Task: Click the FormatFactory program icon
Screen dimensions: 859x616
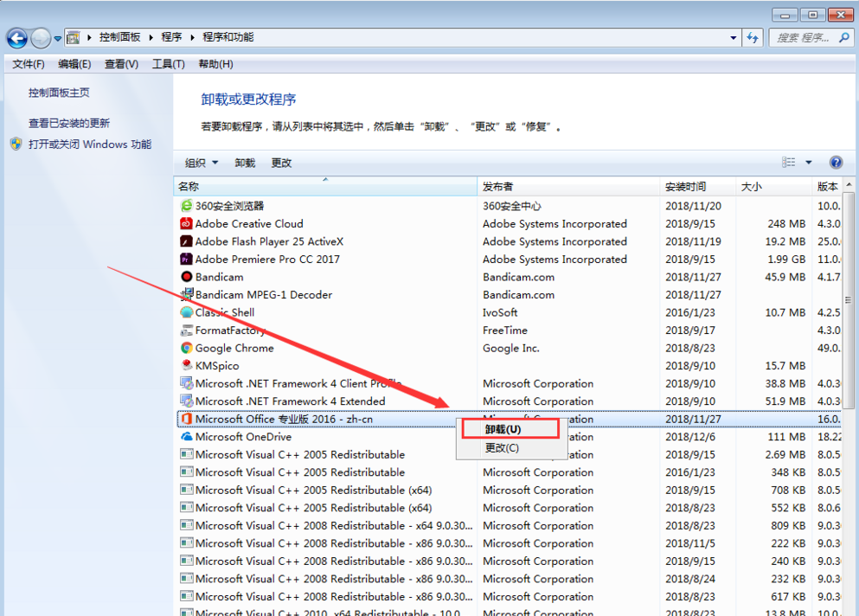Action: [185, 330]
